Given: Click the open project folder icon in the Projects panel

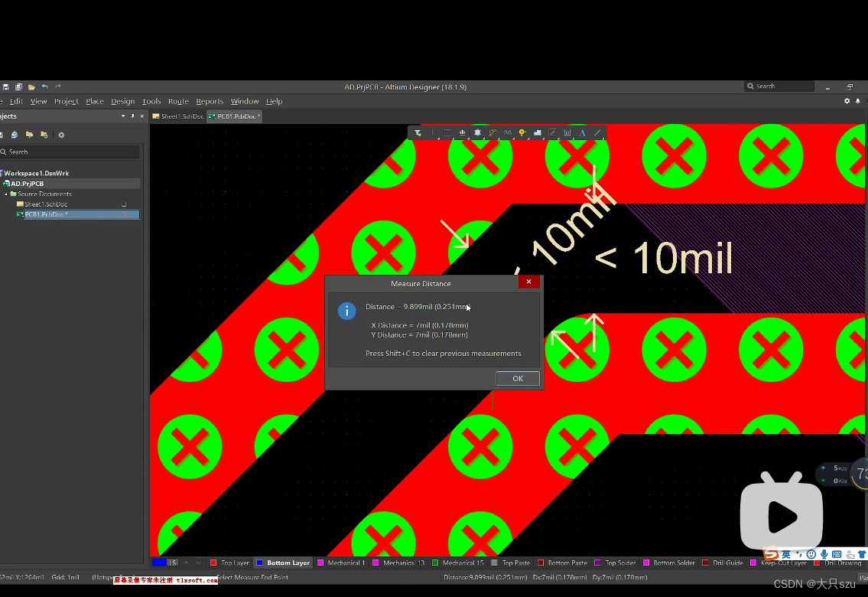Looking at the screenshot, I should pos(29,135).
